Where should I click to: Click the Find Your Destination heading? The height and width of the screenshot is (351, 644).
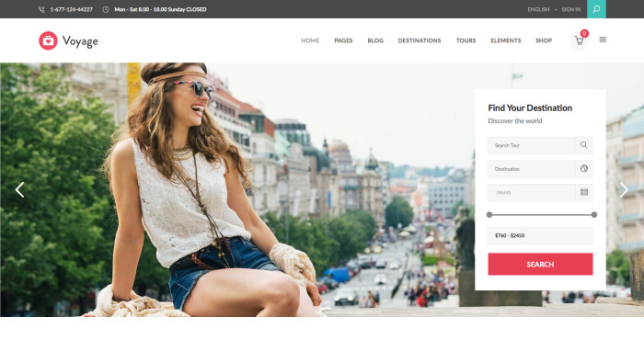point(530,108)
